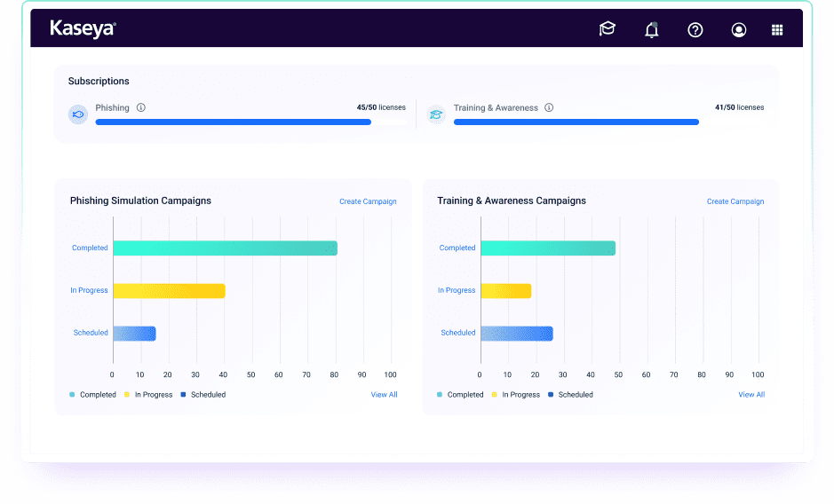Open the notifications bell
Screen dimensions: 834x504
pos(652,30)
